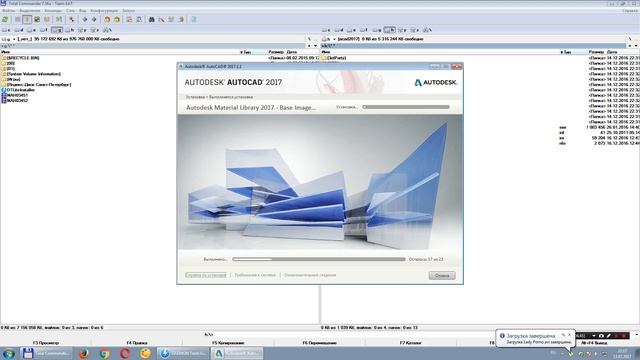The height and width of the screenshot is (360, 640).
Task: Select drive c in the left drive bar
Action: click(6, 30)
